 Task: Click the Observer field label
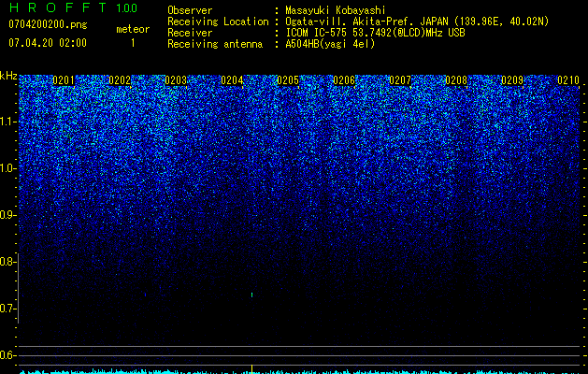pos(190,10)
